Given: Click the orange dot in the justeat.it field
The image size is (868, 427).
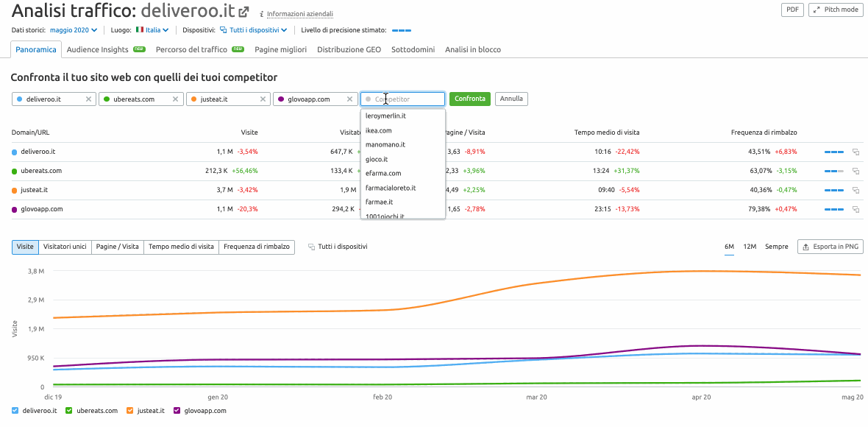Looking at the screenshot, I should click(x=193, y=99).
